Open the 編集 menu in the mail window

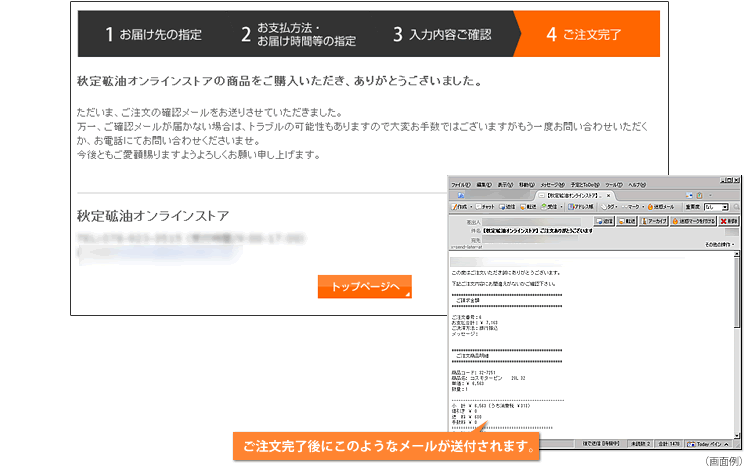tap(484, 185)
